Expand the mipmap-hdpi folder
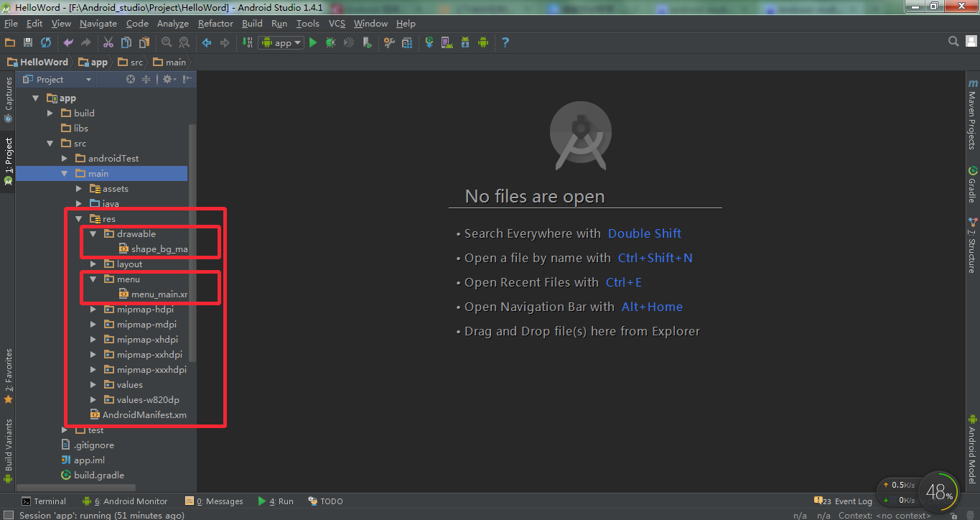 93,310
